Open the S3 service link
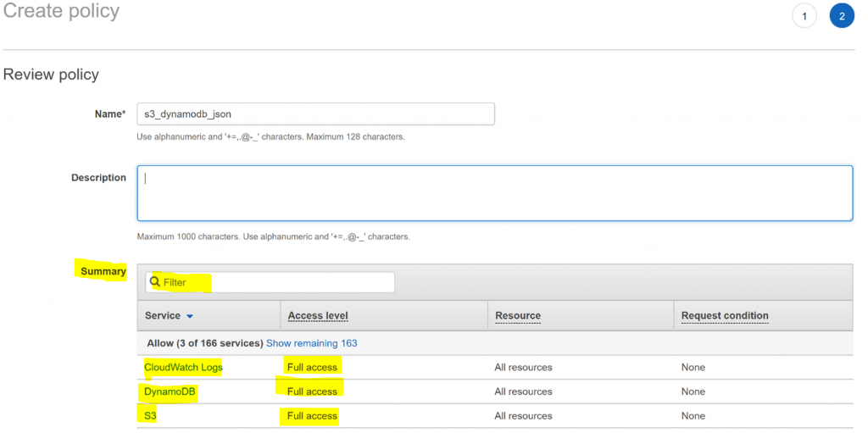Viewport: 868px width, 433px height. (150, 416)
